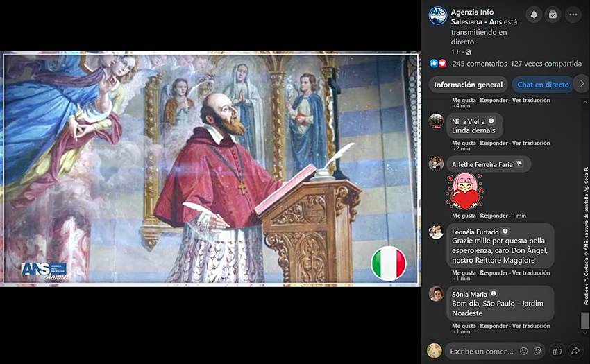
Task: Open the three-dots more options menu
Action: tap(573, 15)
